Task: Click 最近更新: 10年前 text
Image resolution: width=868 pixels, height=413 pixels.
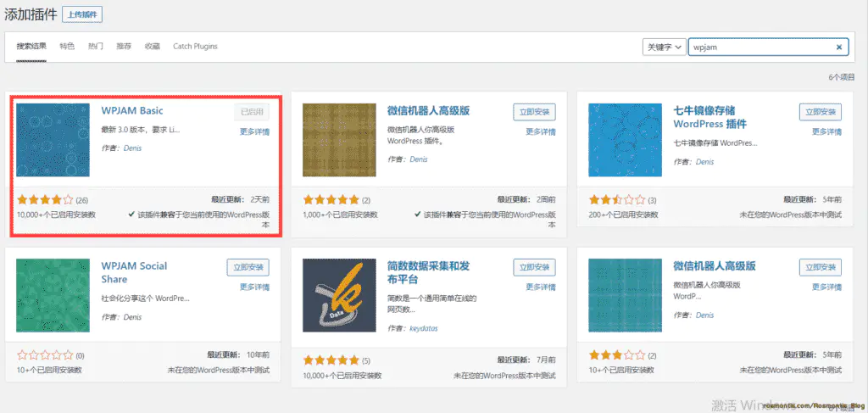Action: (238, 354)
